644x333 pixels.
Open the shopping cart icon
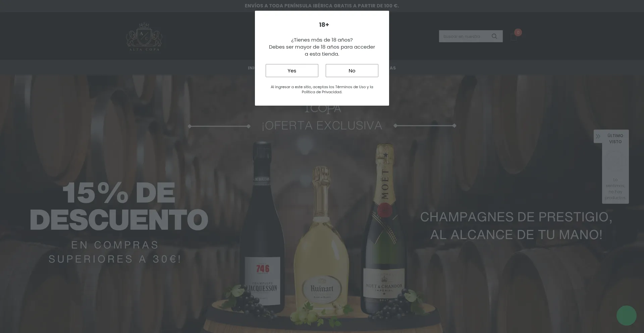pos(514,37)
